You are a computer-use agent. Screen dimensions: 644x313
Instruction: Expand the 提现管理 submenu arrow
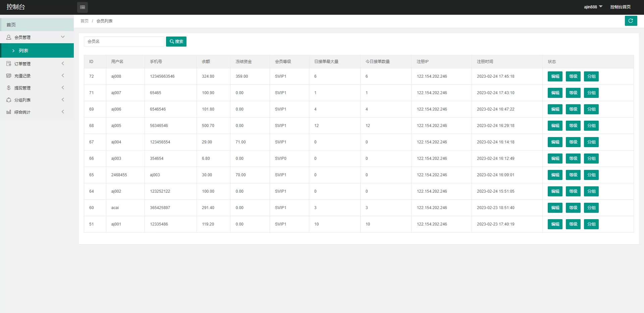(x=63, y=87)
